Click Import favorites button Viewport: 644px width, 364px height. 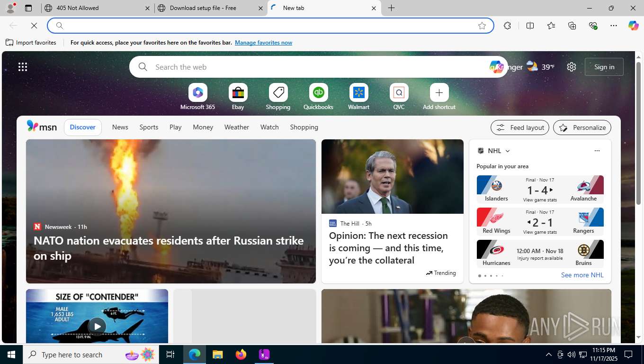(x=31, y=43)
